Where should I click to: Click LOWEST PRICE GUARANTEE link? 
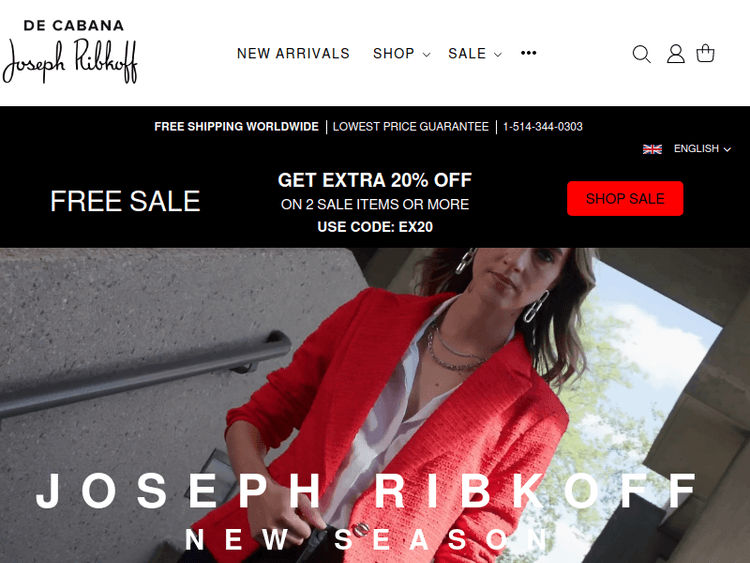[x=411, y=127]
